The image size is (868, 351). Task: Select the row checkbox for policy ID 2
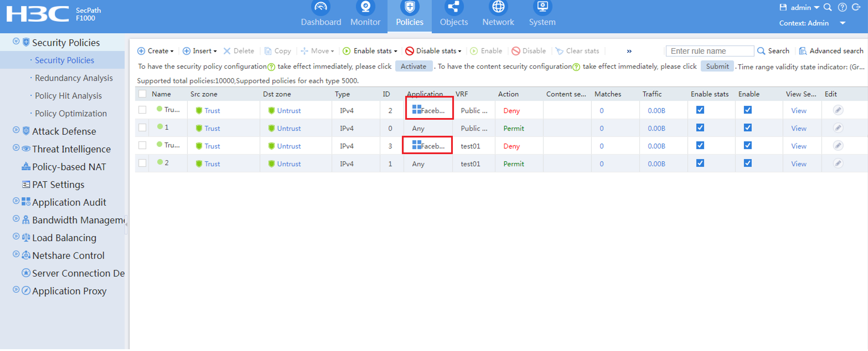143,110
